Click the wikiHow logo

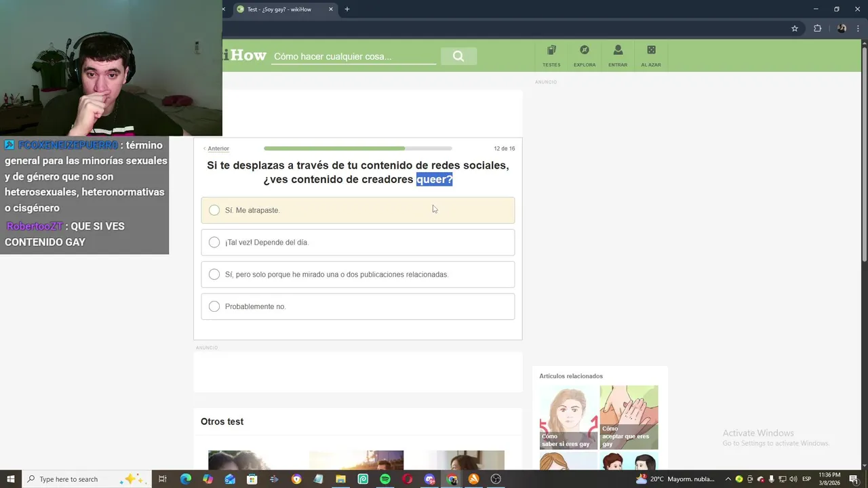tap(245, 56)
